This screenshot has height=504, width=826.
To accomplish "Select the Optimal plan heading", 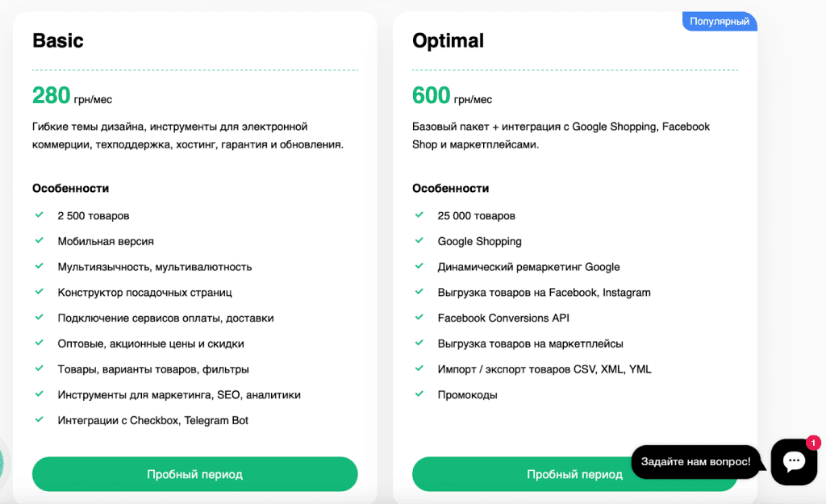I will 448,40.
